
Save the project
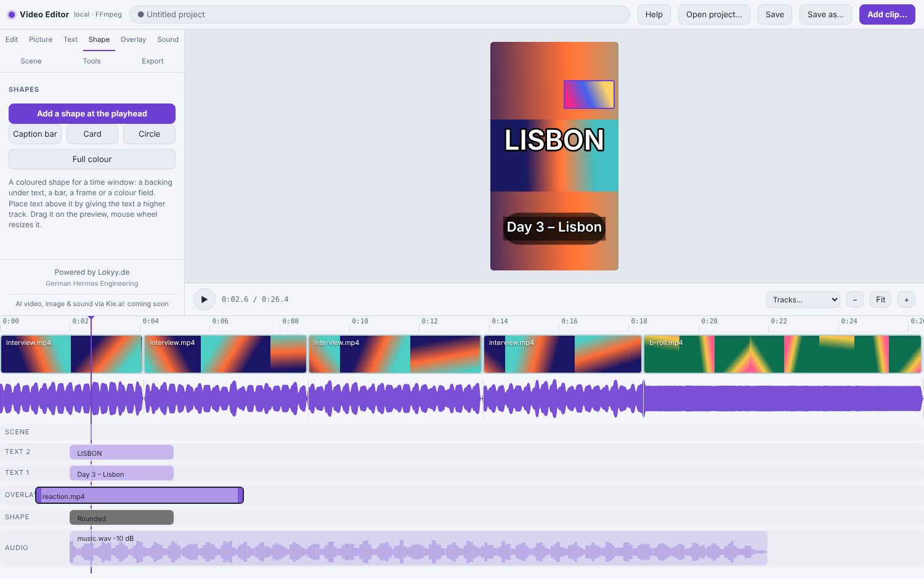(775, 15)
